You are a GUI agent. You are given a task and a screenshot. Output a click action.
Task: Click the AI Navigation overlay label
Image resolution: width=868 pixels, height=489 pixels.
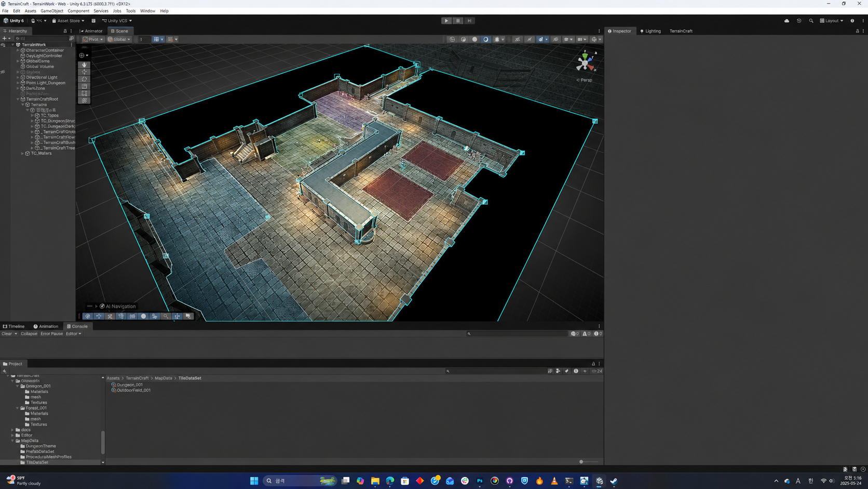[x=120, y=306]
